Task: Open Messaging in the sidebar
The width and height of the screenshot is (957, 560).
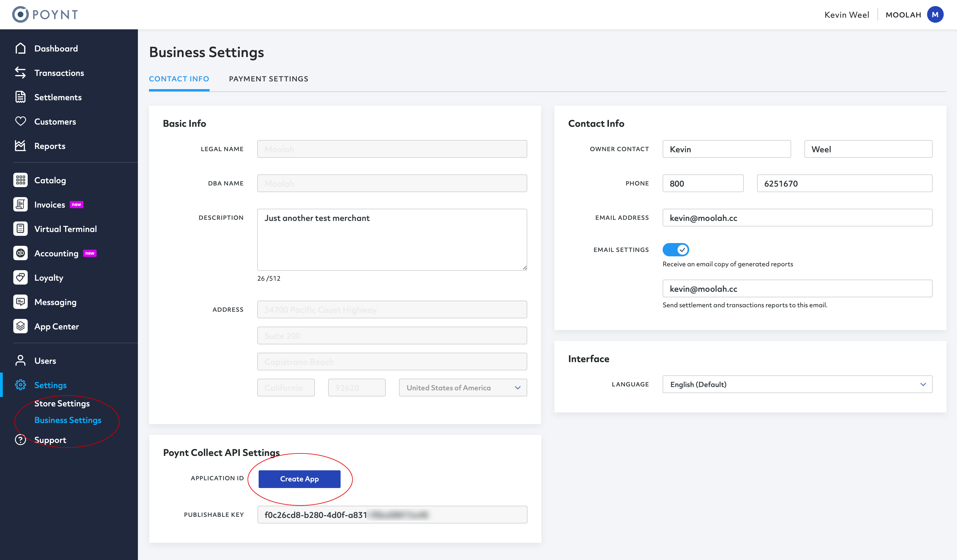Action: click(x=55, y=302)
